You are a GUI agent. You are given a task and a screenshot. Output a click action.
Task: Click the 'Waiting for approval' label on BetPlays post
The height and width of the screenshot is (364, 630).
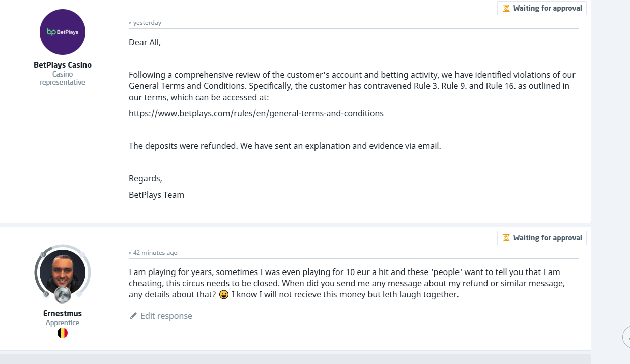(547, 8)
